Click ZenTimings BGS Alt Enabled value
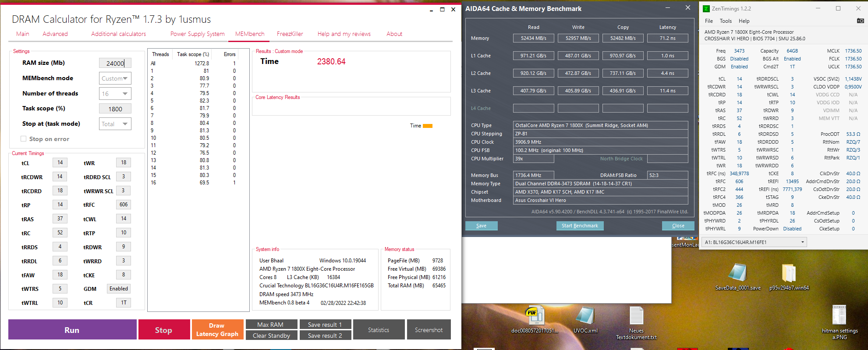The height and width of the screenshot is (350, 868). click(x=792, y=59)
